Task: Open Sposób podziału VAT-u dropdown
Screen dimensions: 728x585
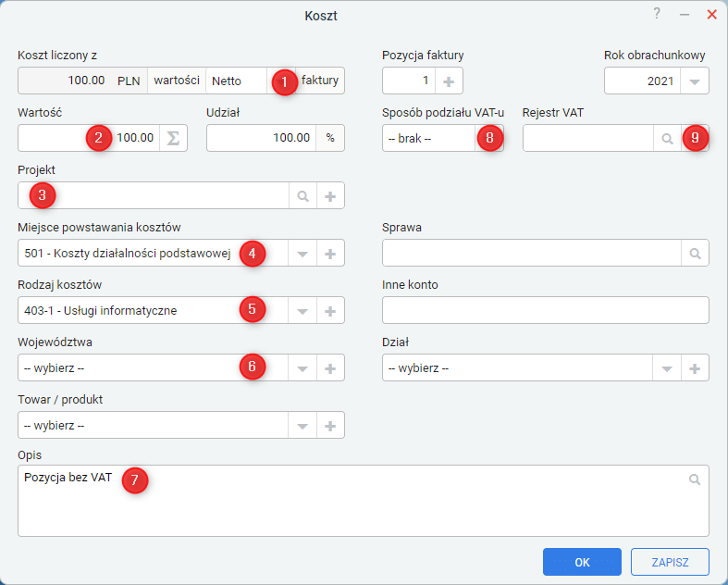Action: pos(489,138)
